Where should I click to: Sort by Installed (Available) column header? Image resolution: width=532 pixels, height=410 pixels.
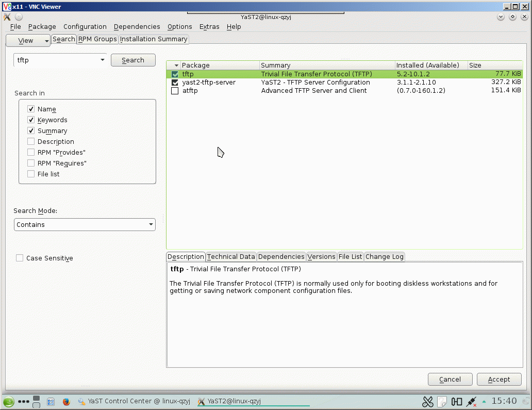[431, 65]
